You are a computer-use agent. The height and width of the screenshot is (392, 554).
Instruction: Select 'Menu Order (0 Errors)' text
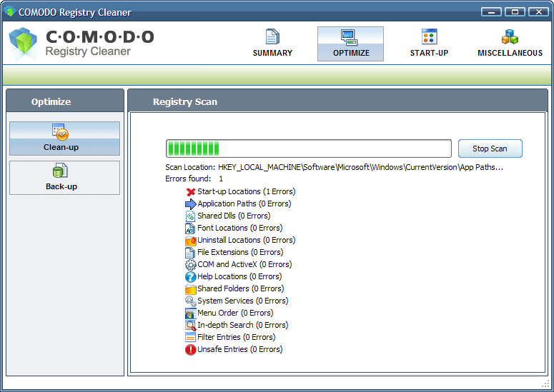pos(235,313)
